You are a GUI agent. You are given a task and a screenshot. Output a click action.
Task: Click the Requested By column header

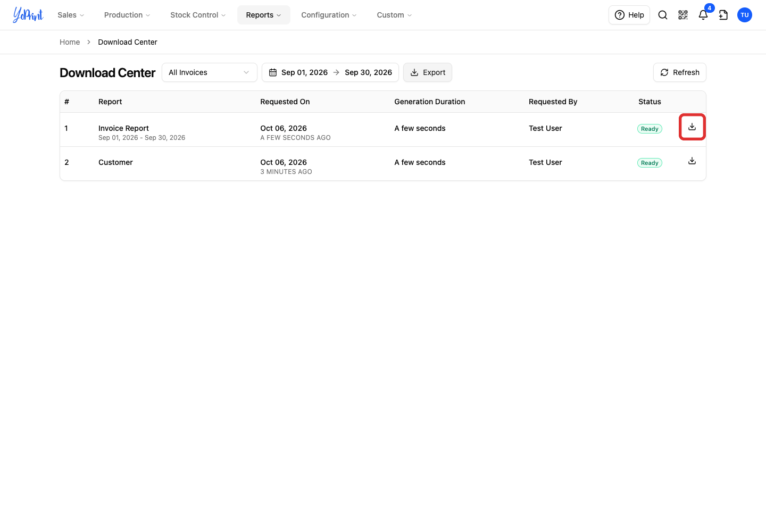tap(553, 102)
